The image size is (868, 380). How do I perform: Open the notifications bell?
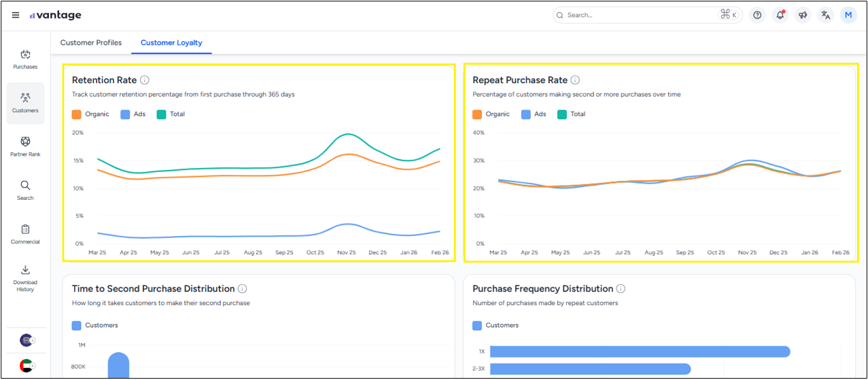(780, 15)
